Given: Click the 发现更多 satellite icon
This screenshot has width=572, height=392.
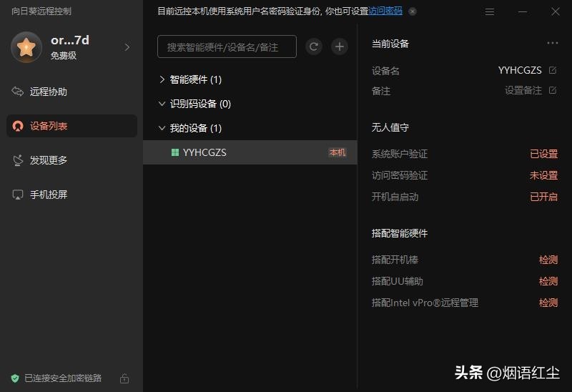Looking at the screenshot, I should (x=17, y=160).
